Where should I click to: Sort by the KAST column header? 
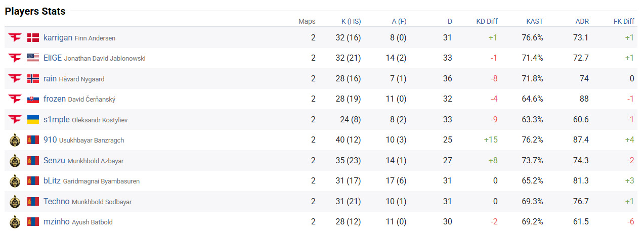(534, 21)
